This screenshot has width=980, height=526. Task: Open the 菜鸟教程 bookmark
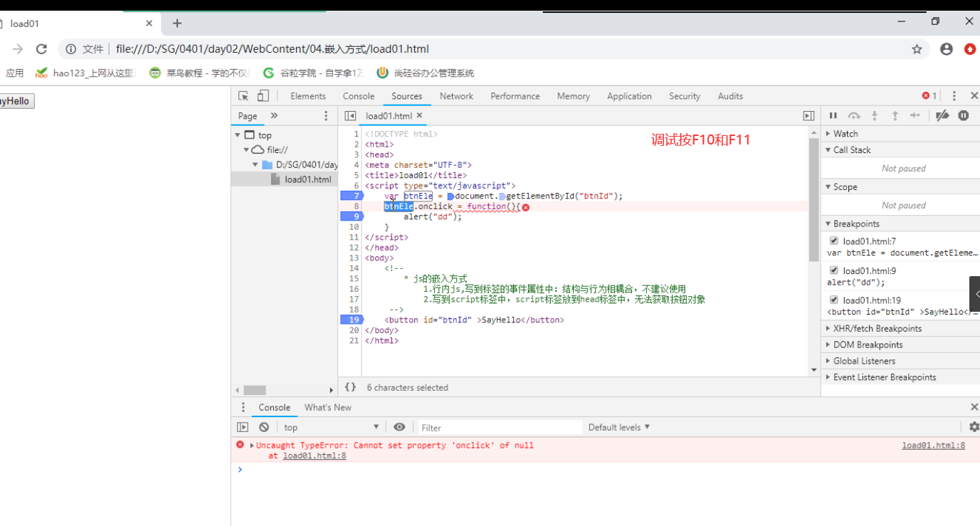pos(200,73)
